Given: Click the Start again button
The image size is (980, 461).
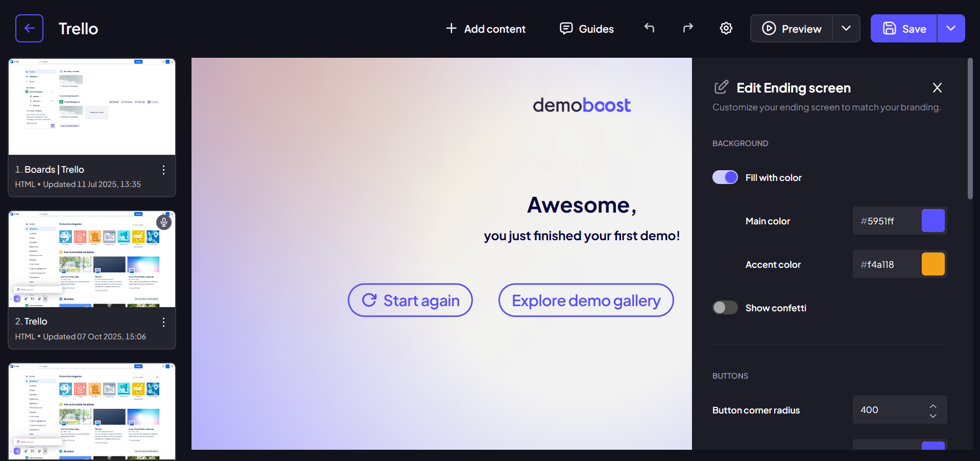Looking at the screenshot, I should [410, 300].
